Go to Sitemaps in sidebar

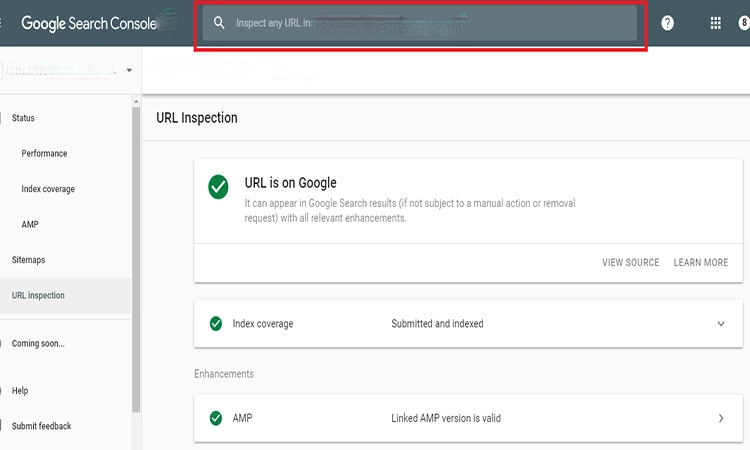click(28, 260)
